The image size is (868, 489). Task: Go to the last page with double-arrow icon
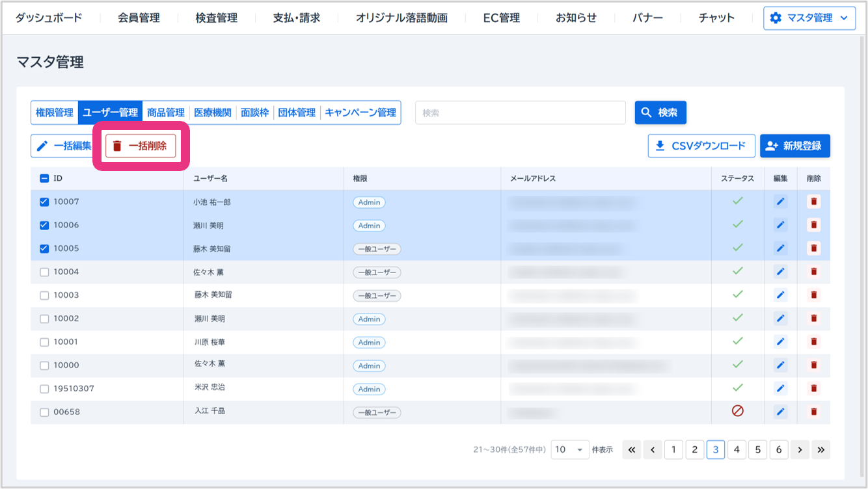821,449
